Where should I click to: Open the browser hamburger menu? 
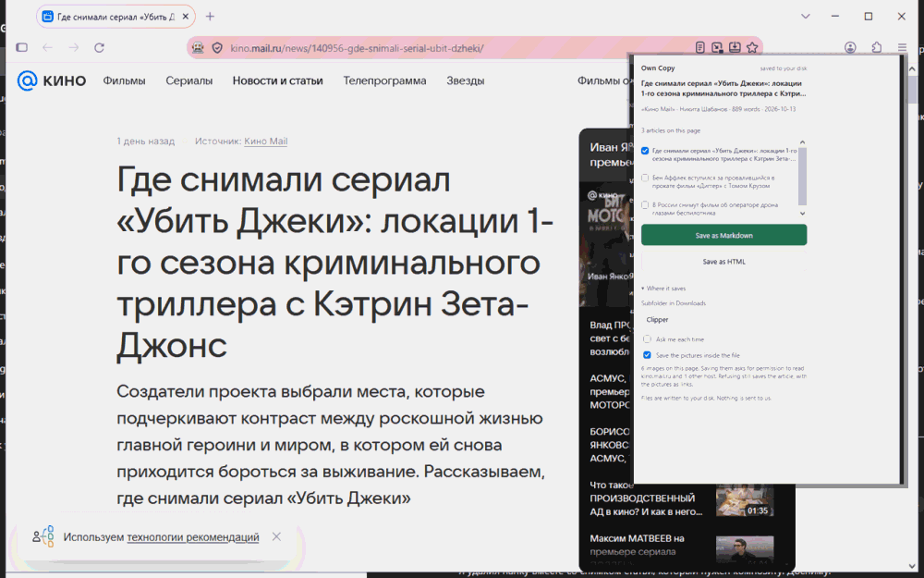point(902,48)
